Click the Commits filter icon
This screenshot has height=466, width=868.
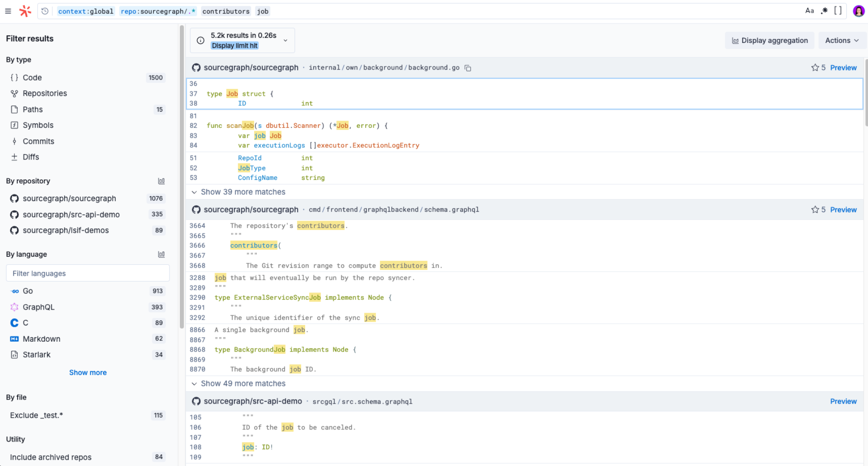[14, 141]
